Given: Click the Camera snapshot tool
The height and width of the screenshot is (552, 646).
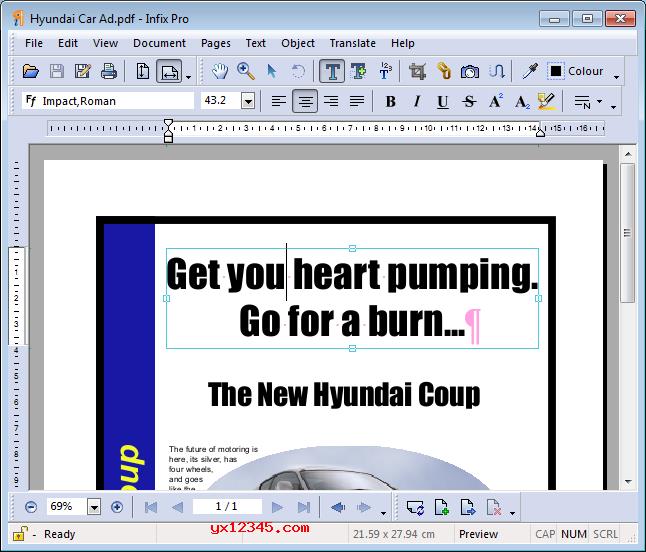Looking at the screenshot, I should pyautogui.click(x=470, y=72).
